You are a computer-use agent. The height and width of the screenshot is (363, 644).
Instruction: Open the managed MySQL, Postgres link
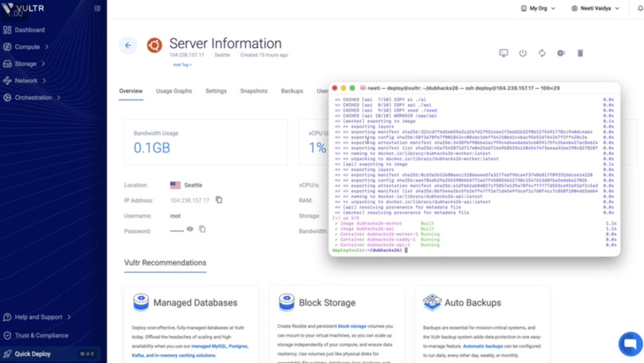pos(220,346)
